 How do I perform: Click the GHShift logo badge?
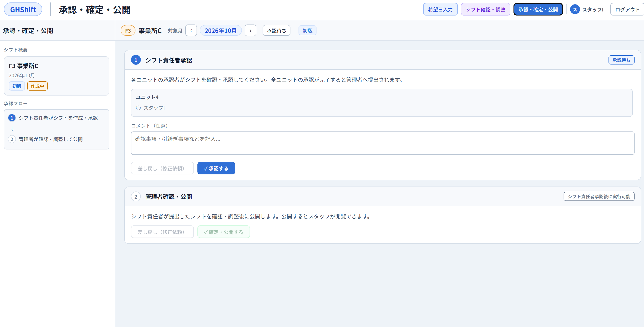click(x=23, y=9)
